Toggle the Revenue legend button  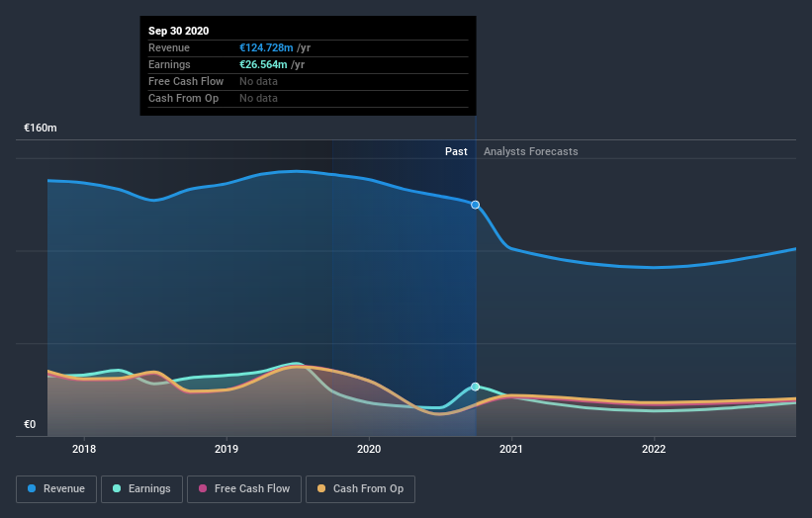(x=56, y=489)
